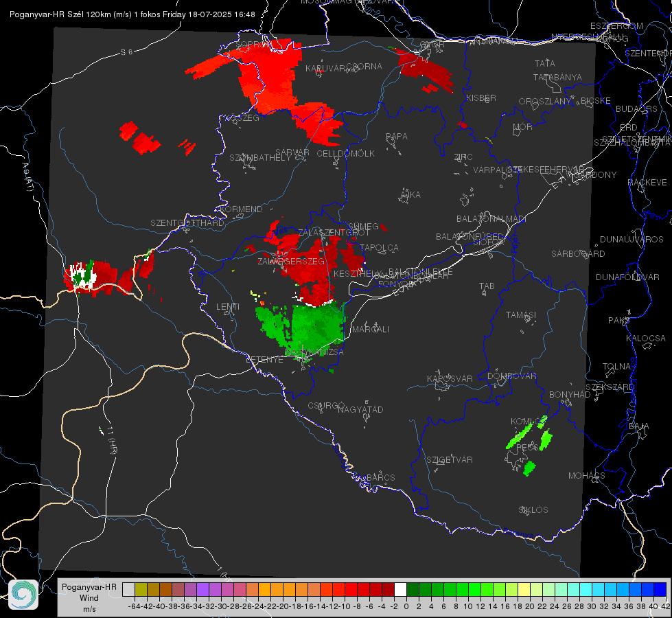Click the TATABANYA city label
Image resolution: width=672 pixels, height=618 pixels.
[557, 77]
